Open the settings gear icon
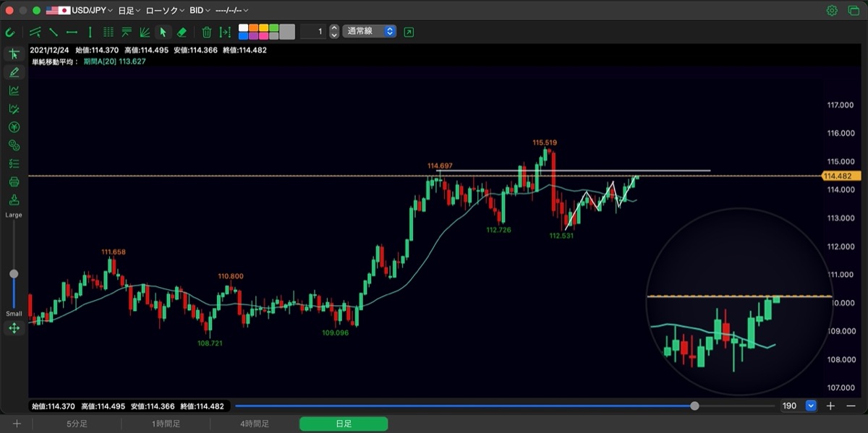868x433 pixels. [832, 11]
